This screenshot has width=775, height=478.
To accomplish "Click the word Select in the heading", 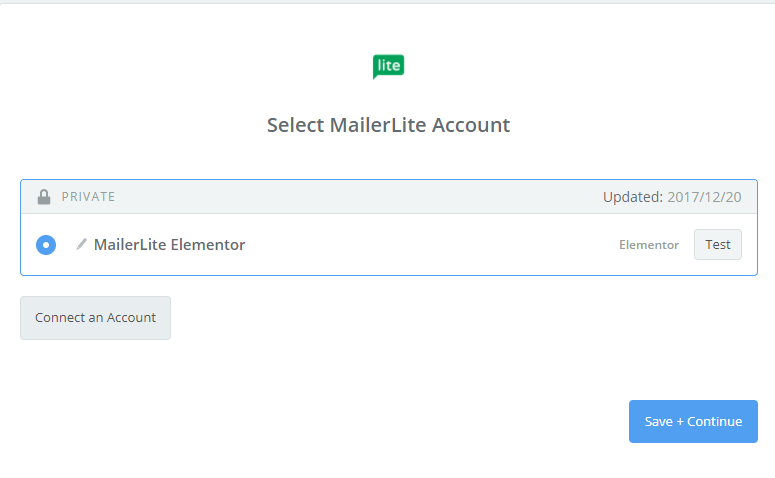I will 295,125.
